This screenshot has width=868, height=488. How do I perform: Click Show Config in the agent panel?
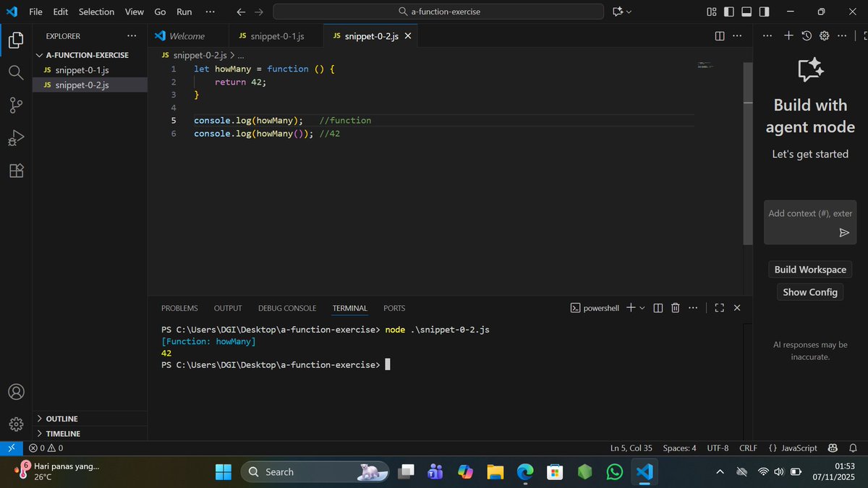click(809, 292)
